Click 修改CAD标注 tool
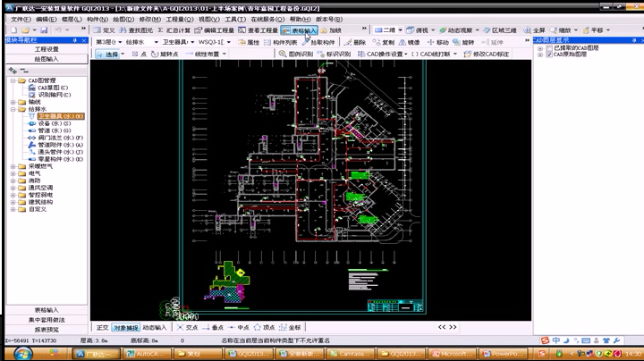This screenshot has height=361, width=644. [x=487, y=54]
